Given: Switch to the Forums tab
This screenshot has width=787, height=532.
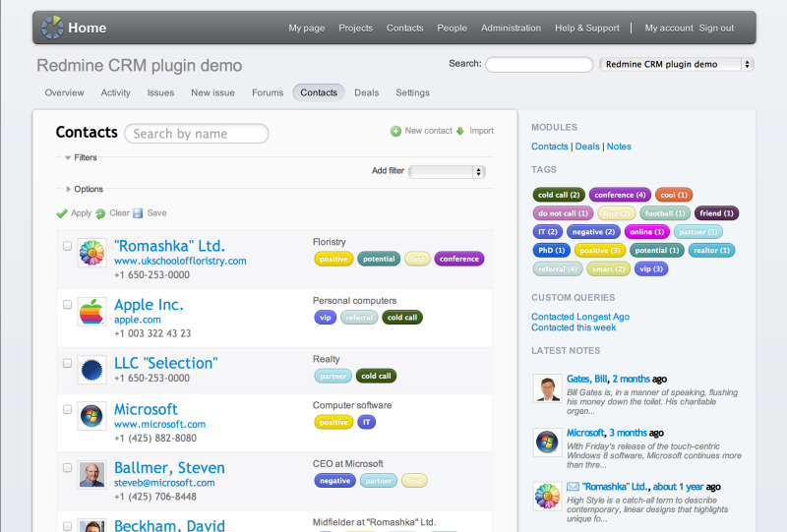Looking at the screenshot, I should tap(268, 92).
